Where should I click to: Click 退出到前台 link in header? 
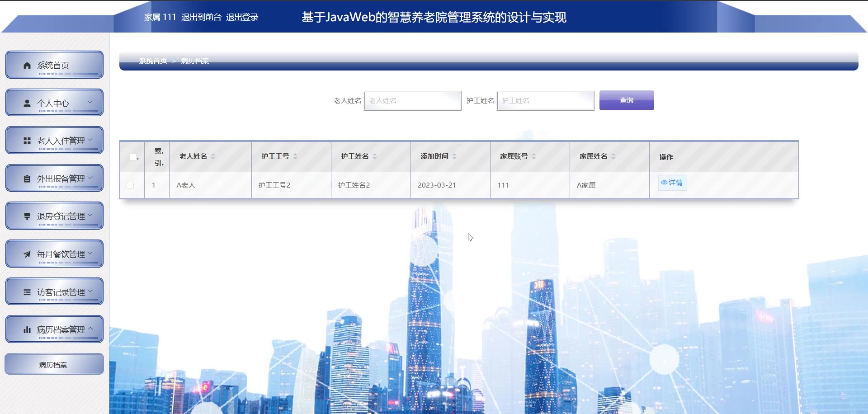coord(202,17)
